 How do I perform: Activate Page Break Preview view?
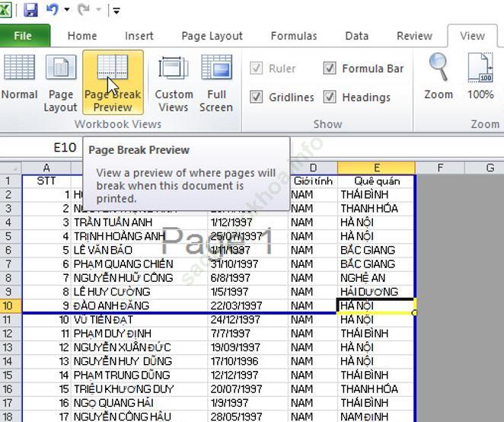[113, 82]
